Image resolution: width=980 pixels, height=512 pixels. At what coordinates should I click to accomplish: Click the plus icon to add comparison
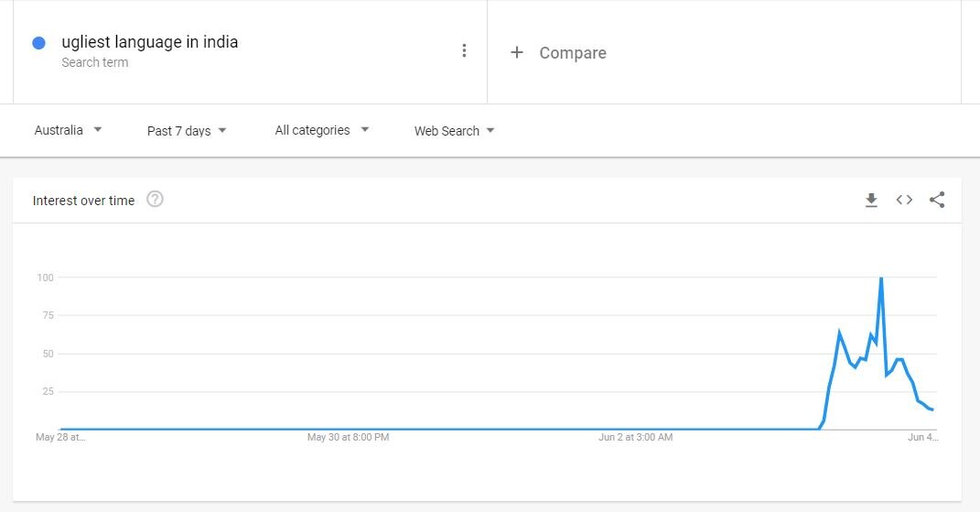pyautogui.click(x=517, y=52)
